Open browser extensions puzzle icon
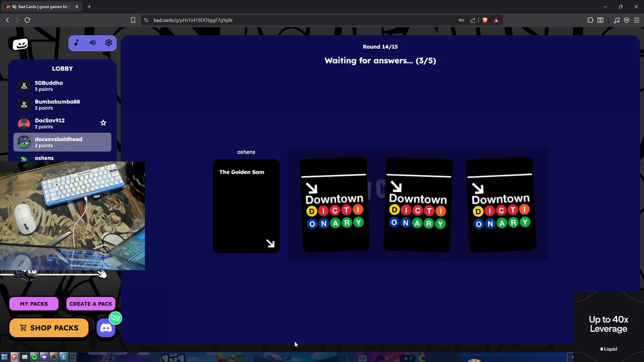Viewport: 644px width, 362px height. pos(590,20)
